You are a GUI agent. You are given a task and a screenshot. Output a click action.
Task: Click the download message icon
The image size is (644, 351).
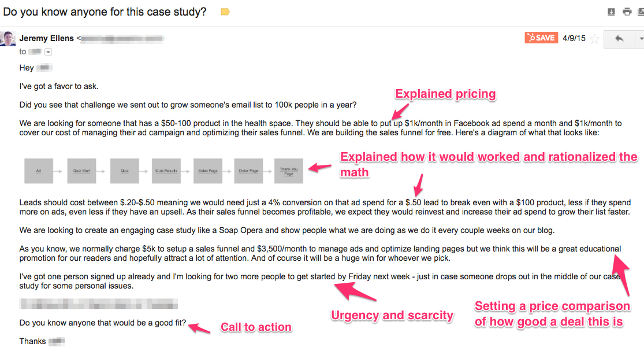pyautogui.click(x=611, y=11)
